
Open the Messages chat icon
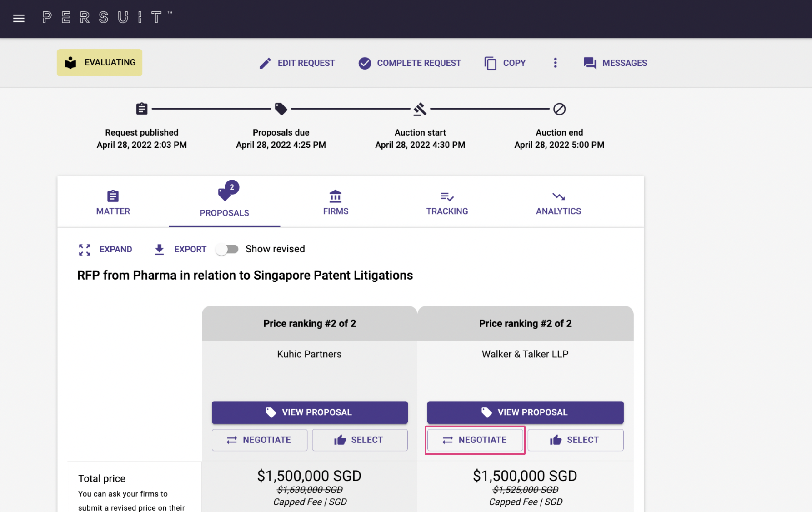(590, 63)
